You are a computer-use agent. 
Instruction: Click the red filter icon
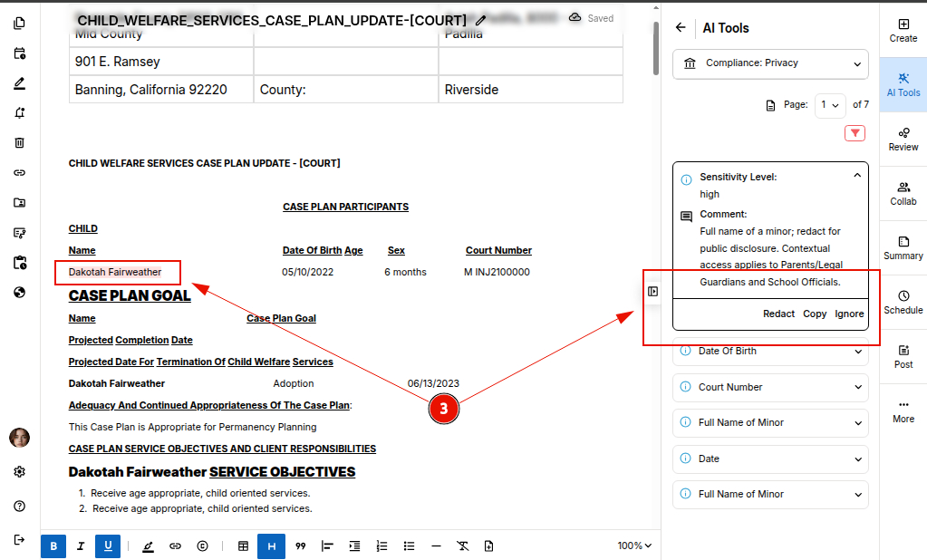[855, 133]
